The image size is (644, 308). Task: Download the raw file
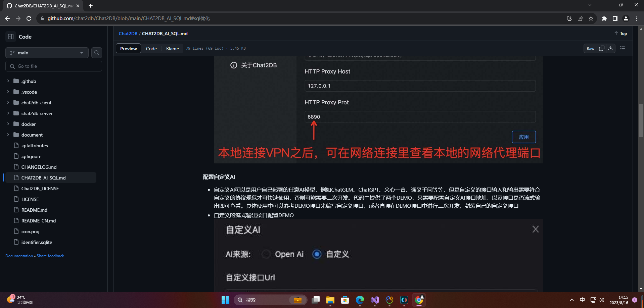pos(611,49)
